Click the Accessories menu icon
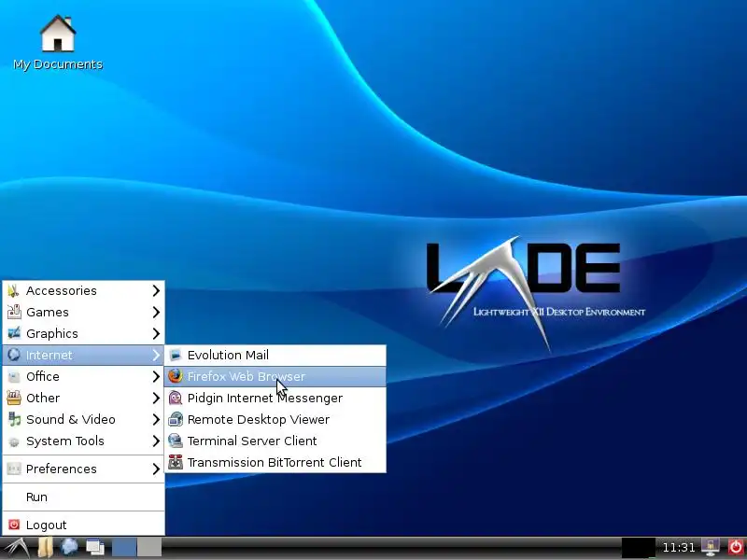The image size is (747, 560). pyautogui.click(x=14, y=290)
